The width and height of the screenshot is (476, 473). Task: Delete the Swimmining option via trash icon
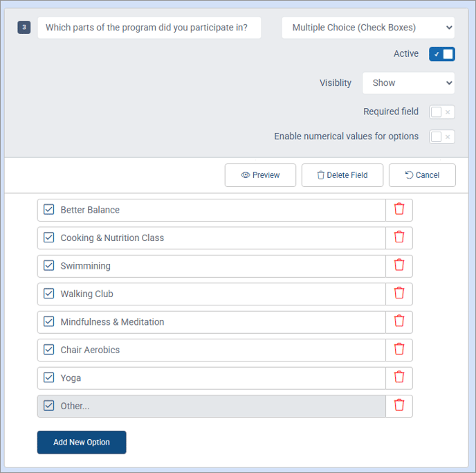click(x=399, y=265)
